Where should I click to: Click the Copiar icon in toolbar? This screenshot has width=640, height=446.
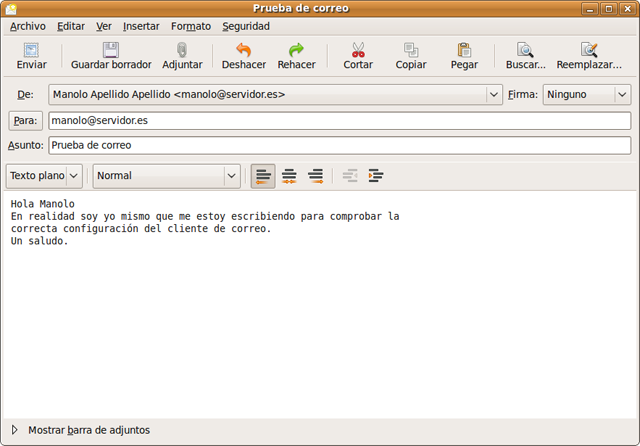tap(411, 50)
